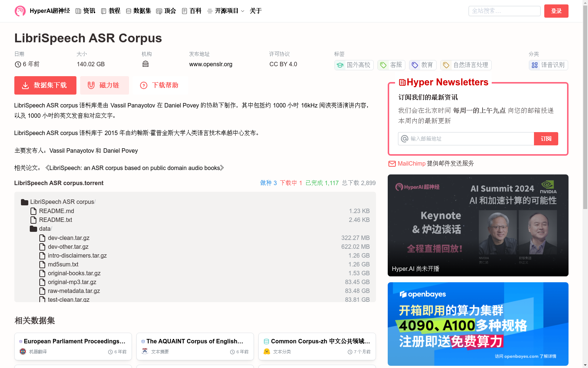
Task: Click the email address input field
Action: (466, 139)
